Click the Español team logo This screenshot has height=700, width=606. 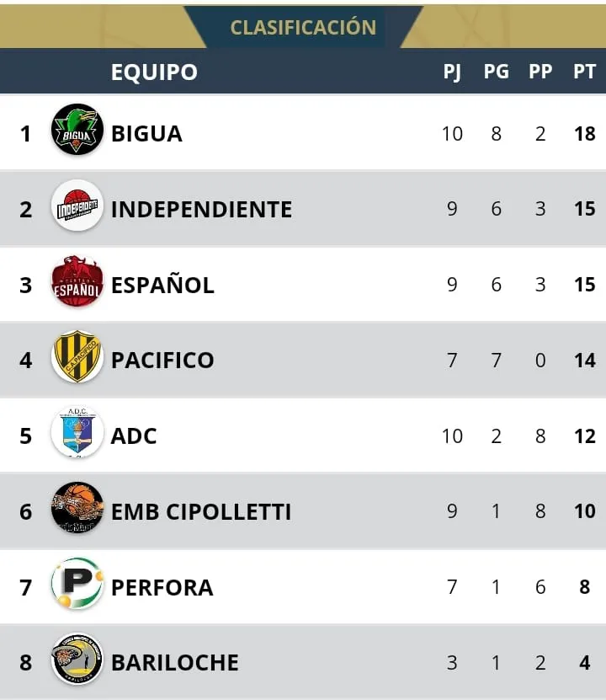pos(77,281)
